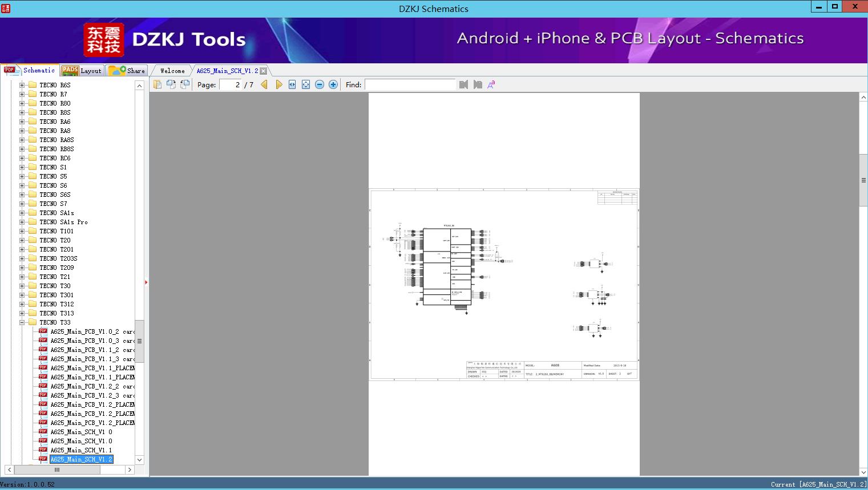868x490 pixels.
Task: Go to the previous page arrow
Action: point(264,84)
